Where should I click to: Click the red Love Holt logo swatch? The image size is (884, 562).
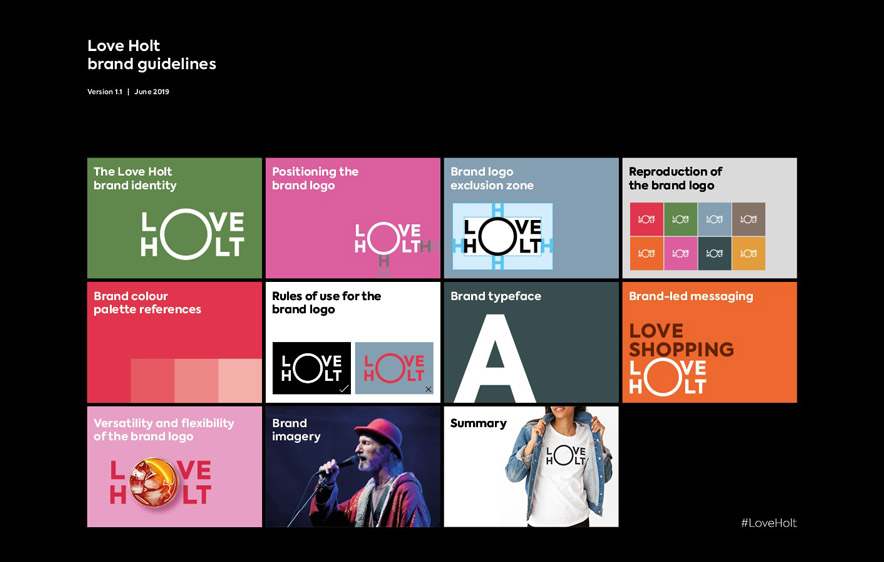coord(646,219)
